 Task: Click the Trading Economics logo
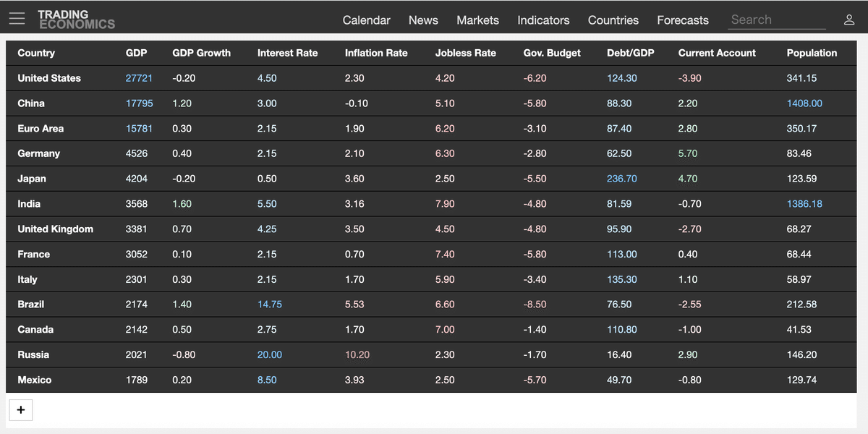76,20
